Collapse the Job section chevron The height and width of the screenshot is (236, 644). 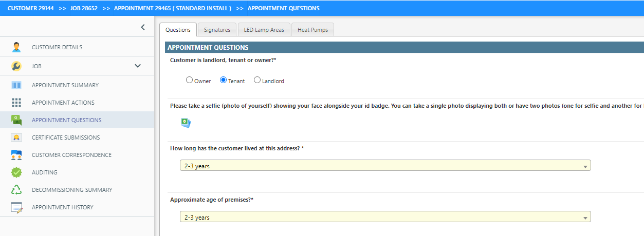click(x=137, y=66)
